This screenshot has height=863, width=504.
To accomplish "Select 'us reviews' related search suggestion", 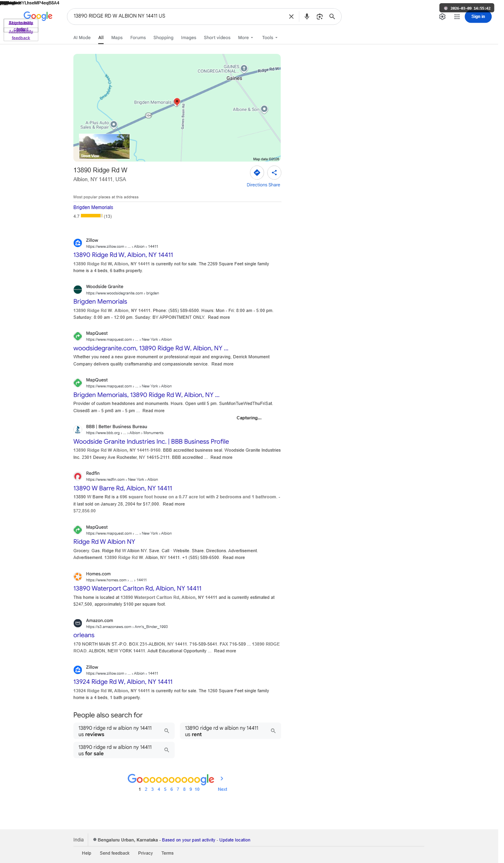I will (124, 731).
